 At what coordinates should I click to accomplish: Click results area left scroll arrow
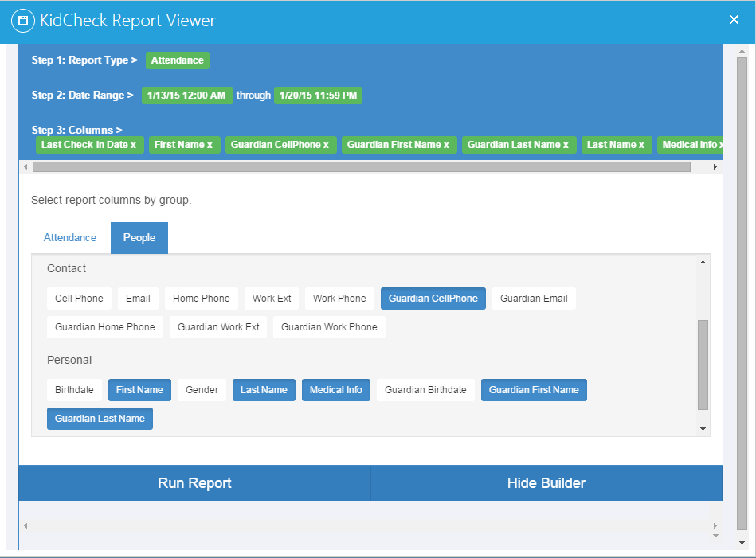tap(26, 525)
